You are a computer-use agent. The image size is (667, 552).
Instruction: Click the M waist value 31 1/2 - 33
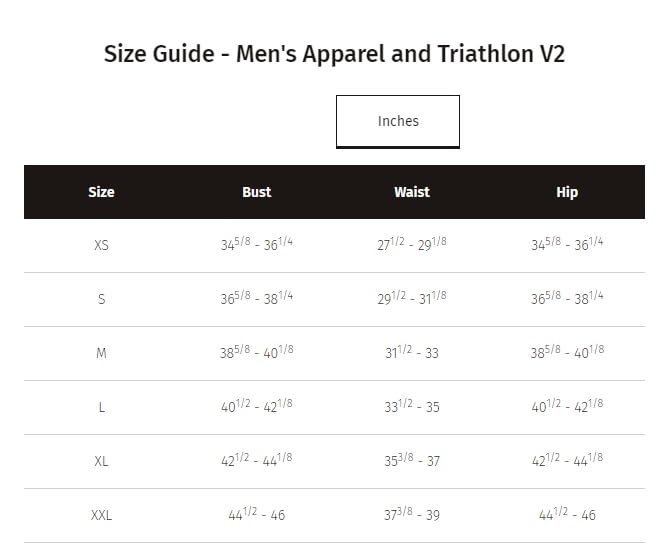412,353
